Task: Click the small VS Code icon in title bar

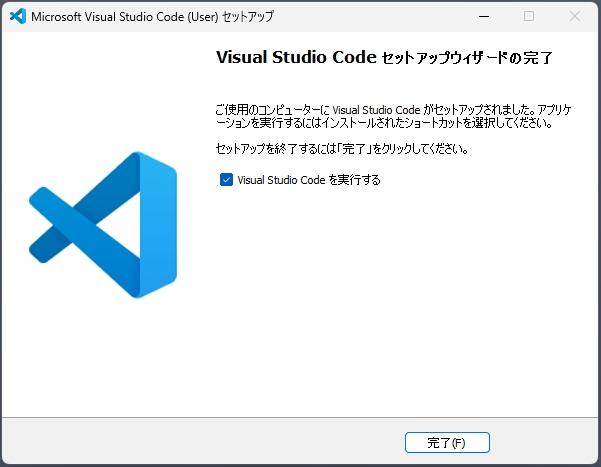Action: point(17,16)
